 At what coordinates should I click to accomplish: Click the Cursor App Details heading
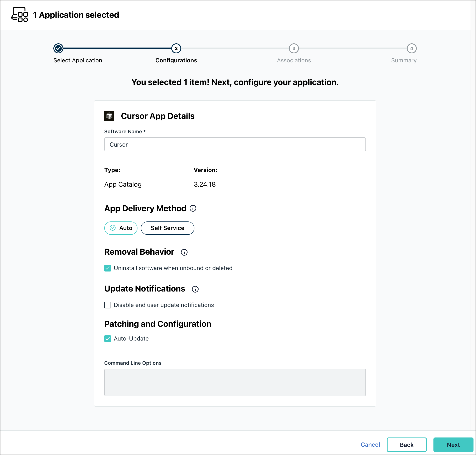(x=158, y=116)
